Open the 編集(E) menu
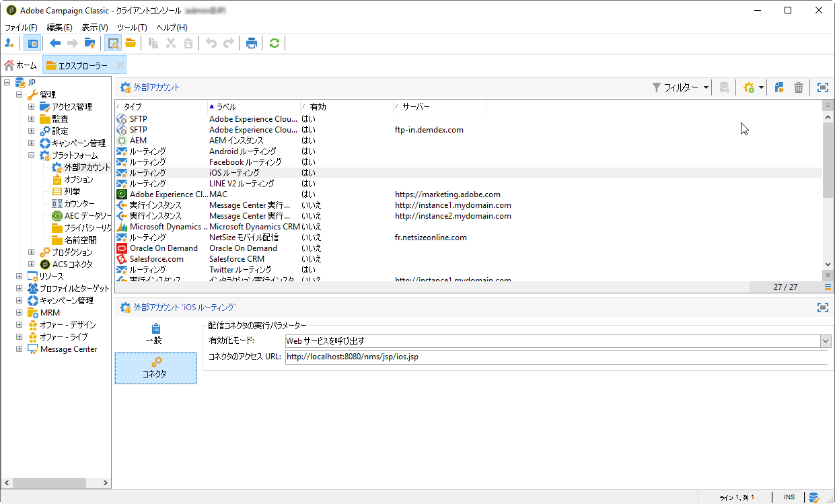The height and width of the screenshot is (504, 835). [x=60, y=28]
